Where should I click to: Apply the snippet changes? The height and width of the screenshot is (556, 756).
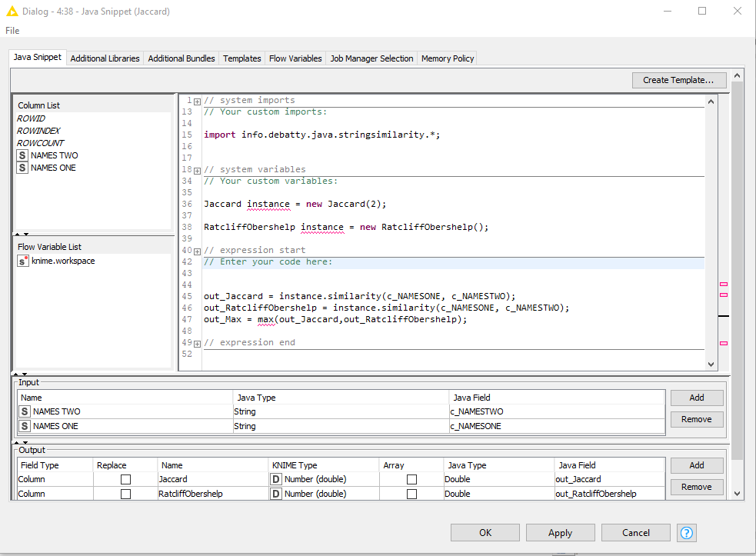click(x=560, y=532)
